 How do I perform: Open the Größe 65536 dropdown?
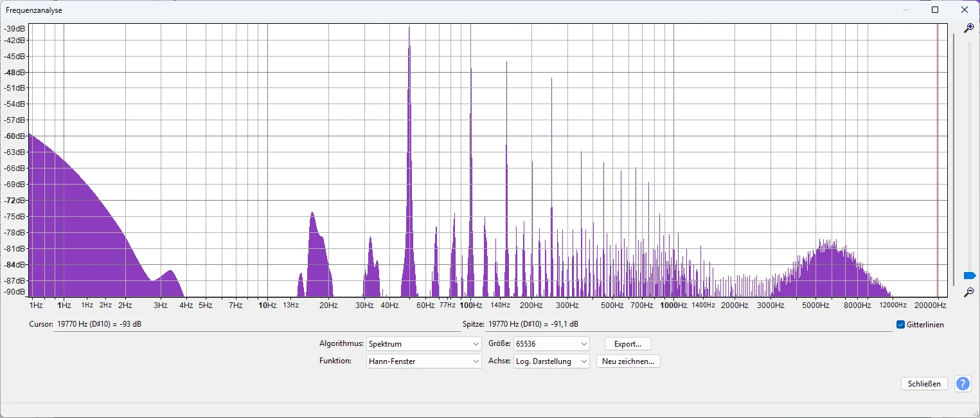(551, 344)
